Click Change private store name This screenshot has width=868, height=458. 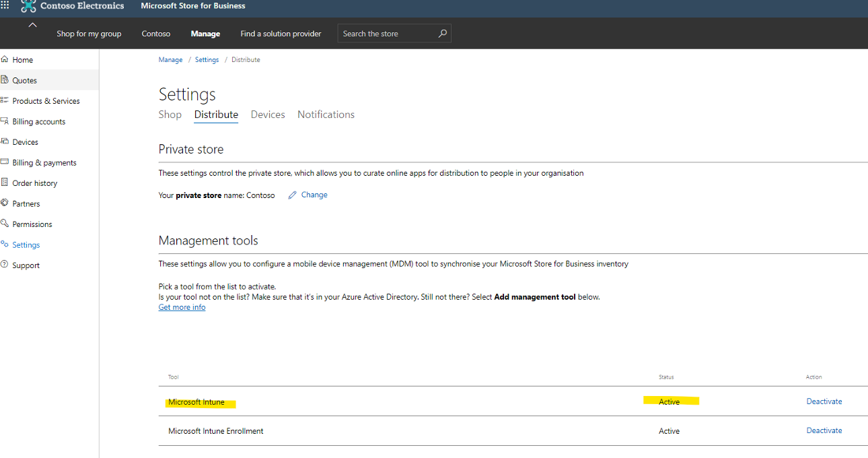314,195
